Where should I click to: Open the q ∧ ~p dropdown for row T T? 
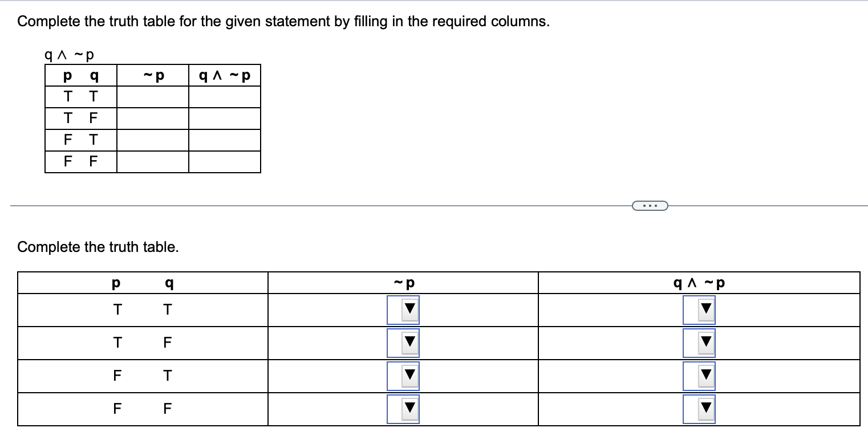pyautogui.click(x=699, y=309)
